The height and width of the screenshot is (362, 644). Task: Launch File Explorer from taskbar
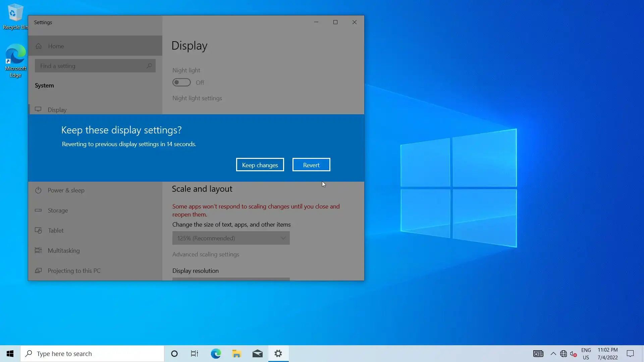tap(236, 354)
